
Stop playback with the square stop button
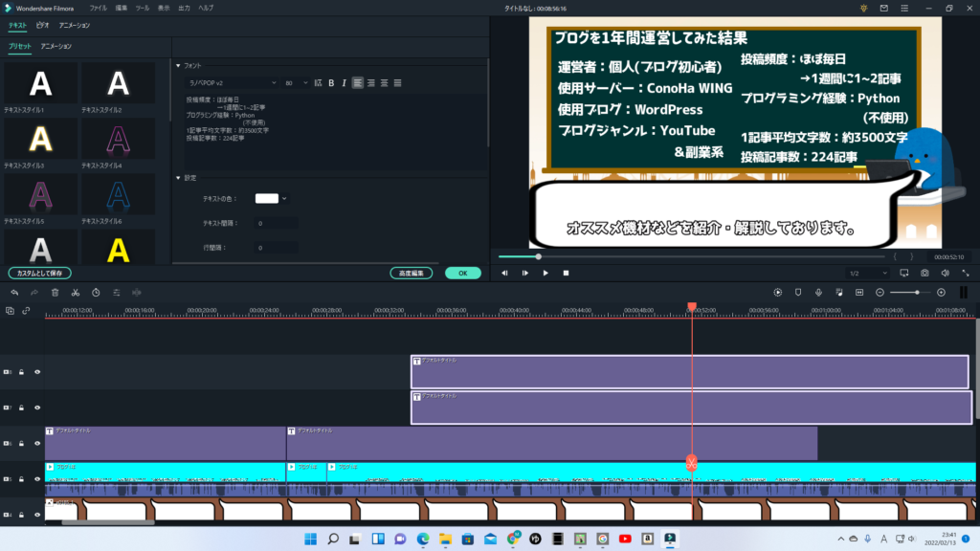(567, 273)
